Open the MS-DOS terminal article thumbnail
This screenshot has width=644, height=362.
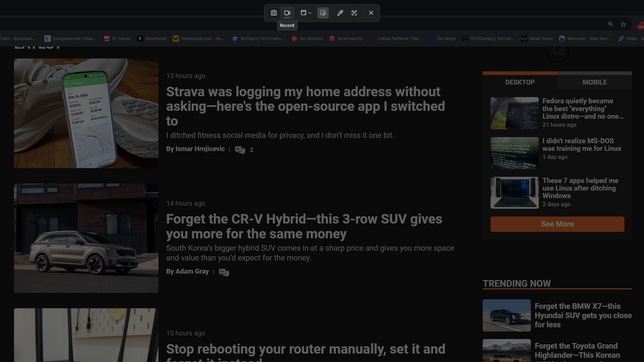(514, 153)
